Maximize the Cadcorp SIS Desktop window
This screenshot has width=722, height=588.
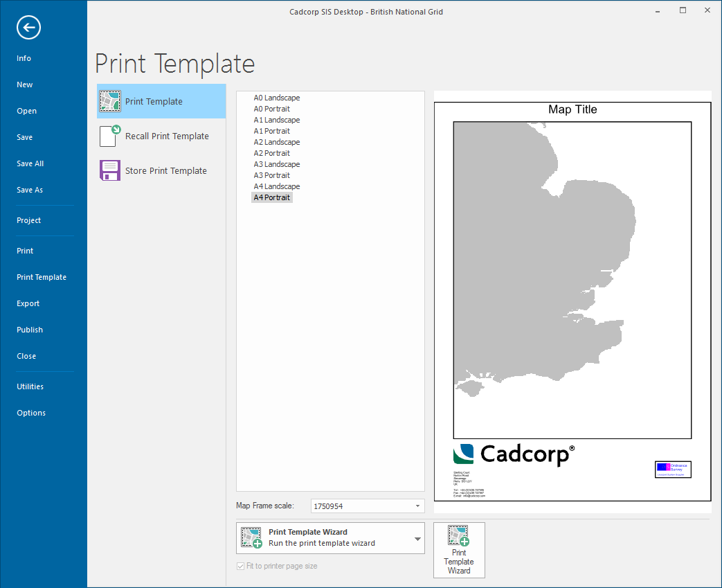click(683, 10)
